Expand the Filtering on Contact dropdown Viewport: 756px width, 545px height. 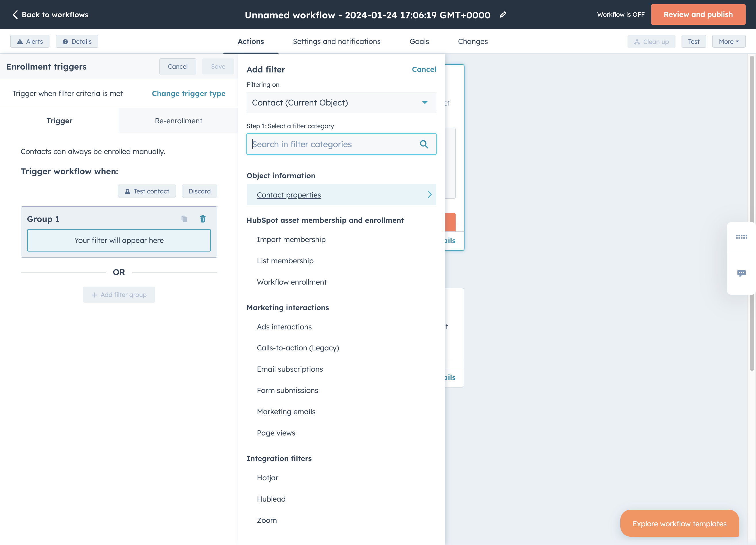pyautogui.click(x=341, y=103)
